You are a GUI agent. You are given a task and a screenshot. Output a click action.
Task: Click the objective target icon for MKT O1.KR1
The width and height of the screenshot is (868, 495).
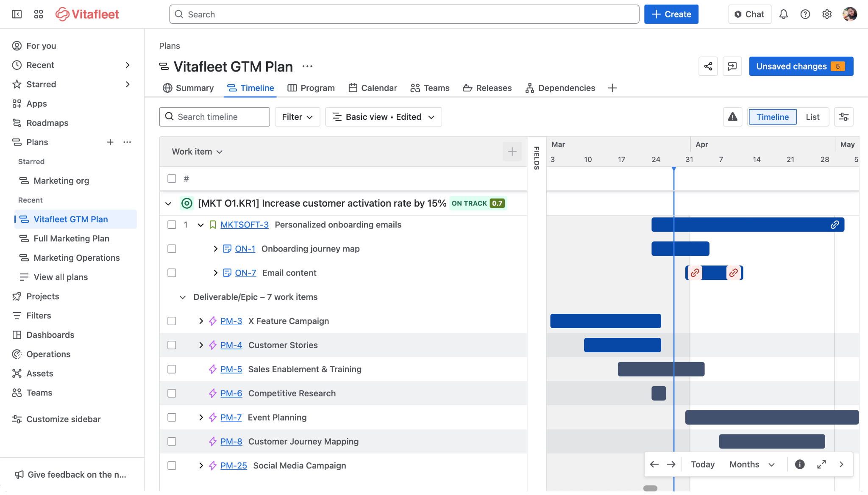point(186,204)
